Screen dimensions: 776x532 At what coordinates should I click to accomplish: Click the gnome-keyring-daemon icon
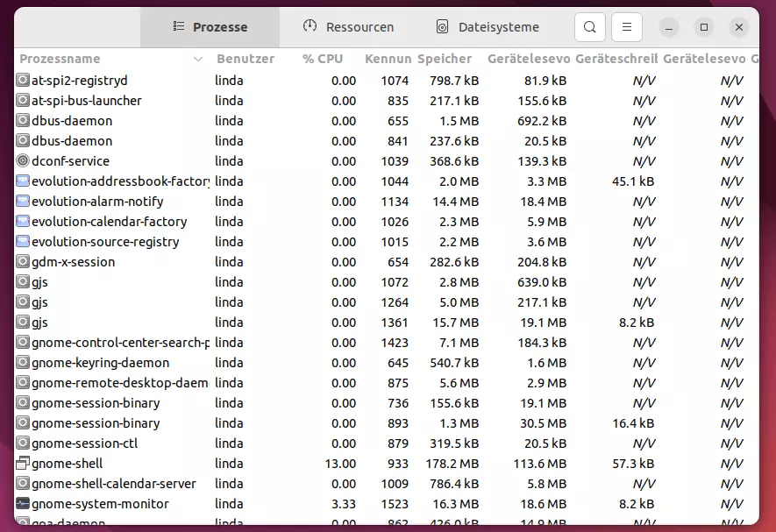coord(23,363)
